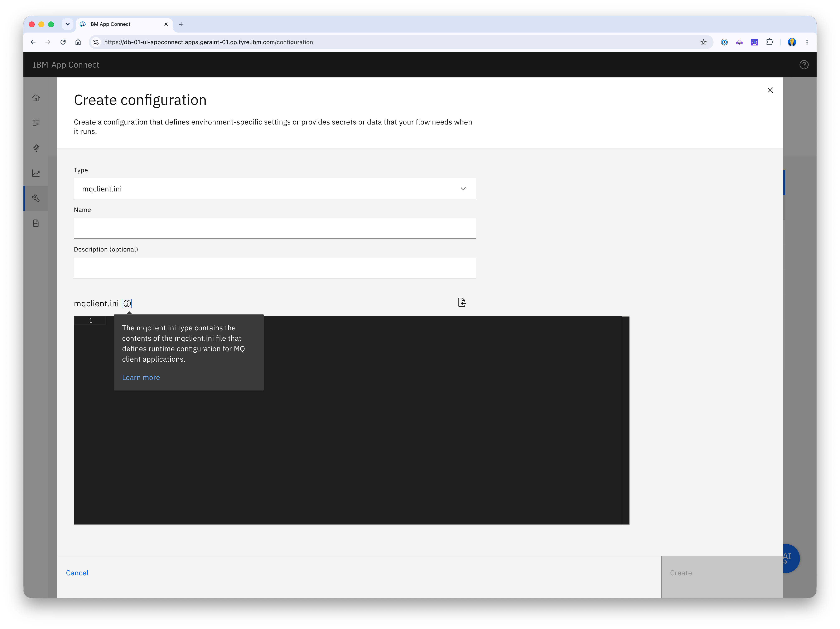This screenshot has height=629, width=840.
Task: Click the IBM App Connect header title
Action: (x=66, y=65)
